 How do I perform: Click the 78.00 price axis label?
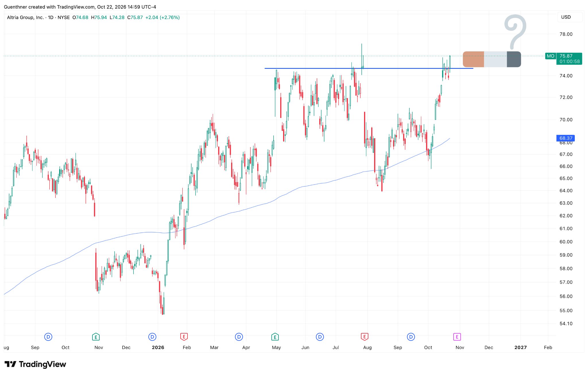click(x=566, y=34)
